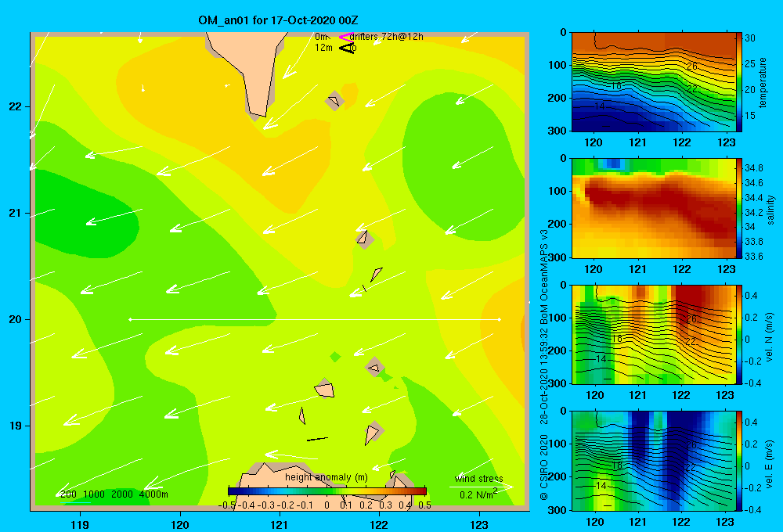This screenshot has height=532, width=783.
Task: Click the magenta 0m drifter marker in legend
Action: pos(345,37)
